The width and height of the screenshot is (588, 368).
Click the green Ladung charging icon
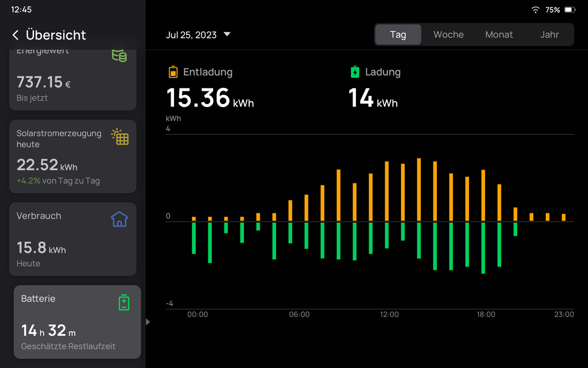[x=355, y=72]
